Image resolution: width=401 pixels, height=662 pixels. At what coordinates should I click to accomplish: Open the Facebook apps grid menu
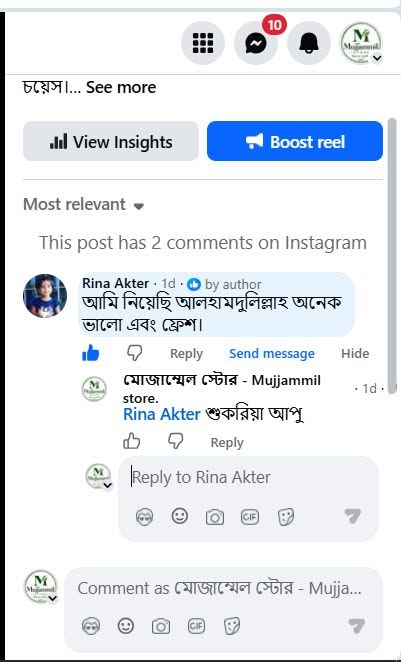(x=203, y=43)
